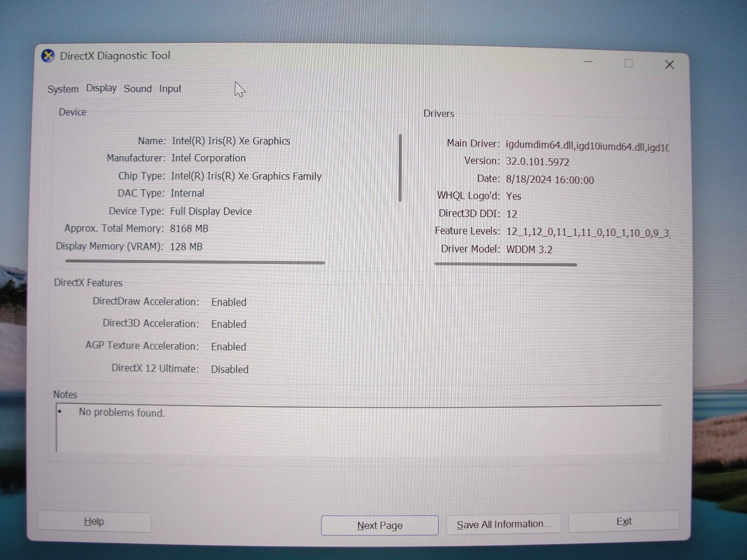Click the DirectX Diagnostic Tool title icon

pyautogui.click(x=48, y=56)
